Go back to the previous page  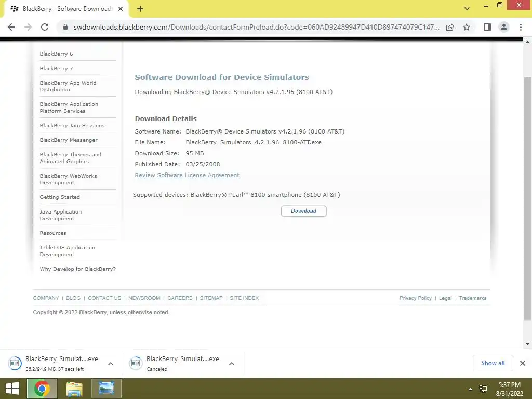coord(11,27)
